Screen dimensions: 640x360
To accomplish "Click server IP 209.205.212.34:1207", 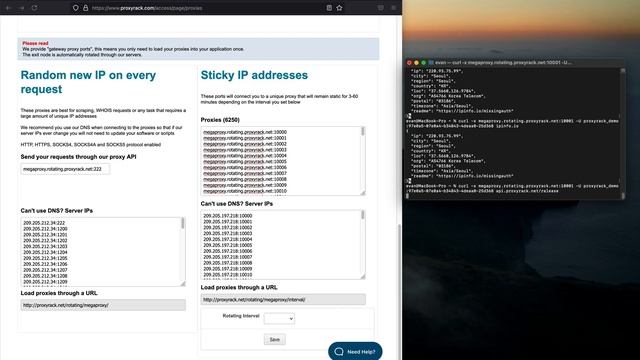I will [45, 270].
